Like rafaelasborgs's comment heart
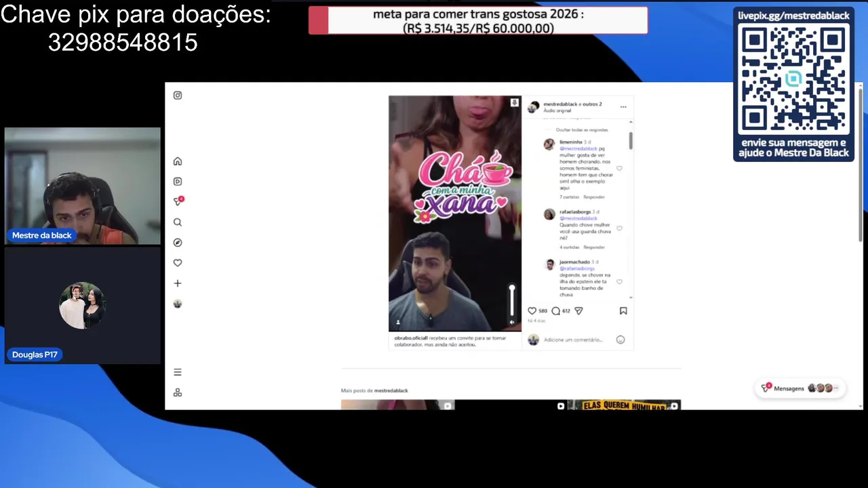868x488 pixels. click(x=619, y=228)
